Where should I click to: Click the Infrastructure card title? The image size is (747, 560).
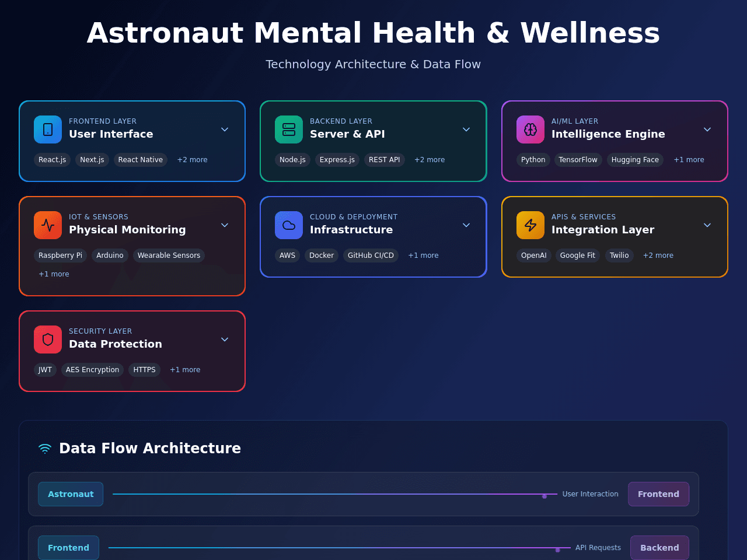pos(351,230)
